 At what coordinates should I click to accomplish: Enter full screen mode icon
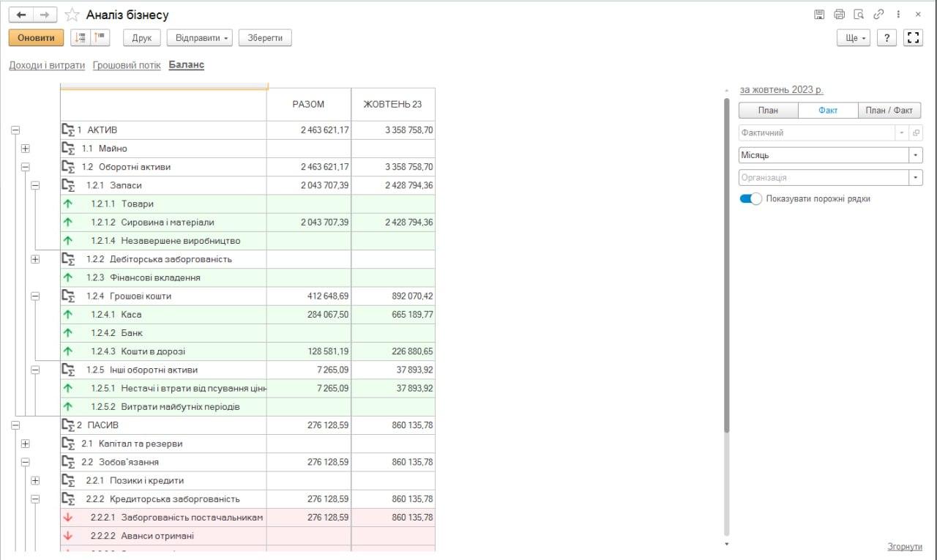(912, 38)
